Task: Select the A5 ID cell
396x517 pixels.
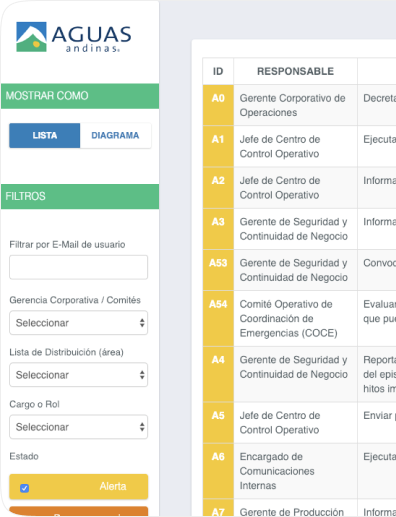Action: 218,423
